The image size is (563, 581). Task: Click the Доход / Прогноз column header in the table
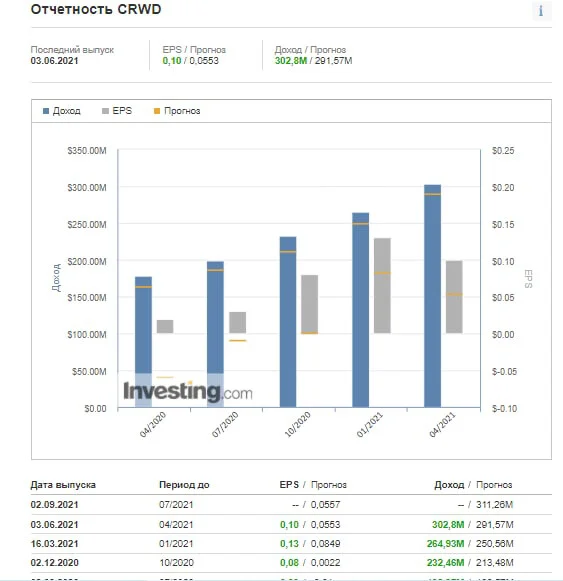pos(473,485)
